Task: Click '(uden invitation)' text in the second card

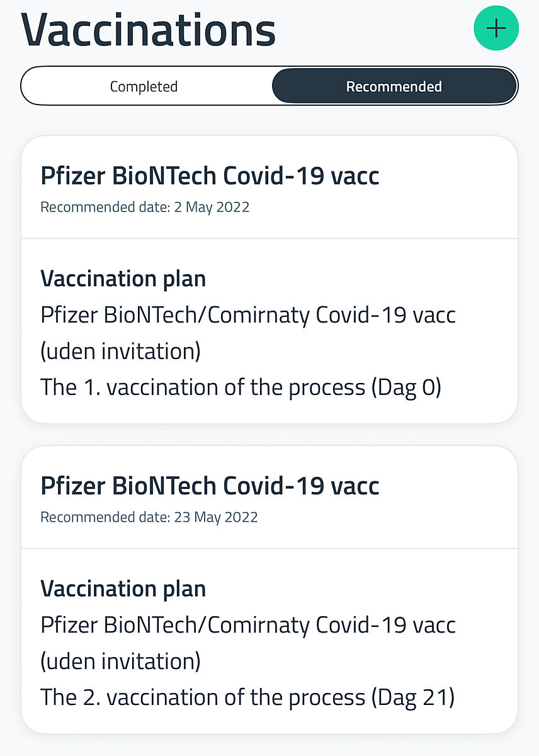Action: click(x=120, y=661)
